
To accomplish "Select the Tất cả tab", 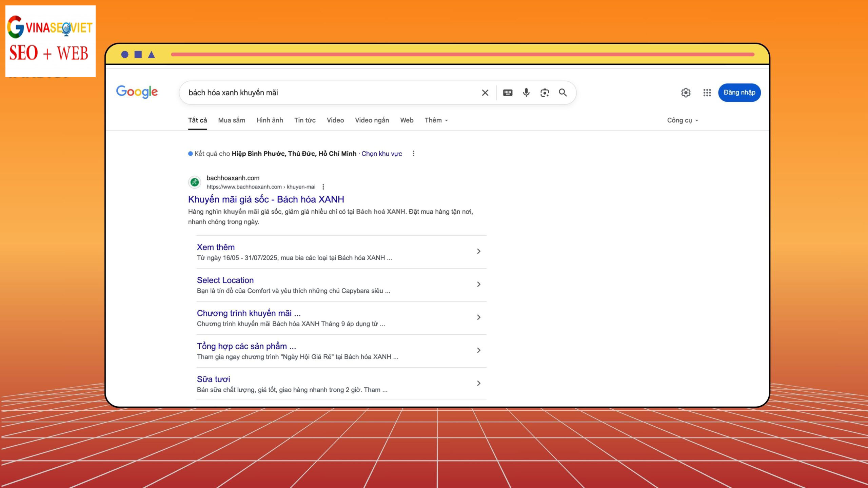I will point(197,120).
